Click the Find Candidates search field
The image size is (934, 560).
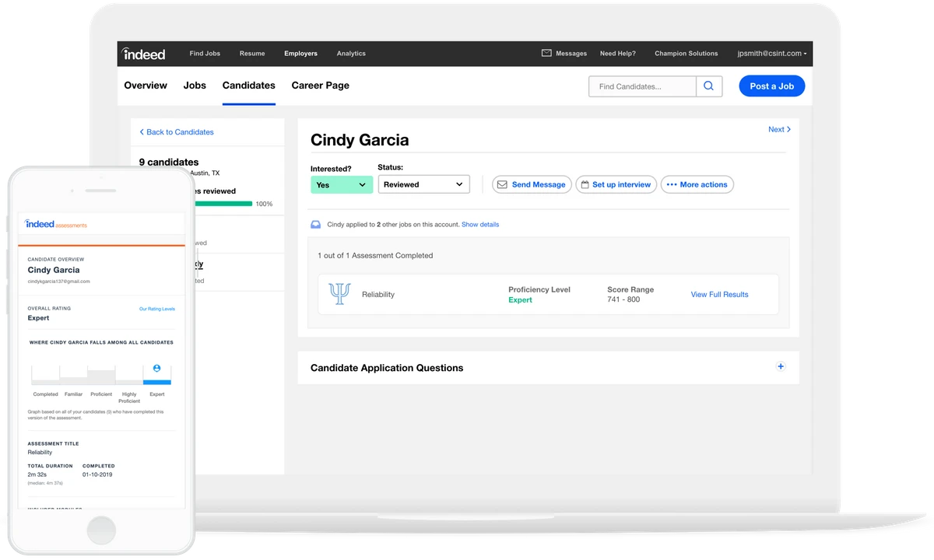(642, 86)
